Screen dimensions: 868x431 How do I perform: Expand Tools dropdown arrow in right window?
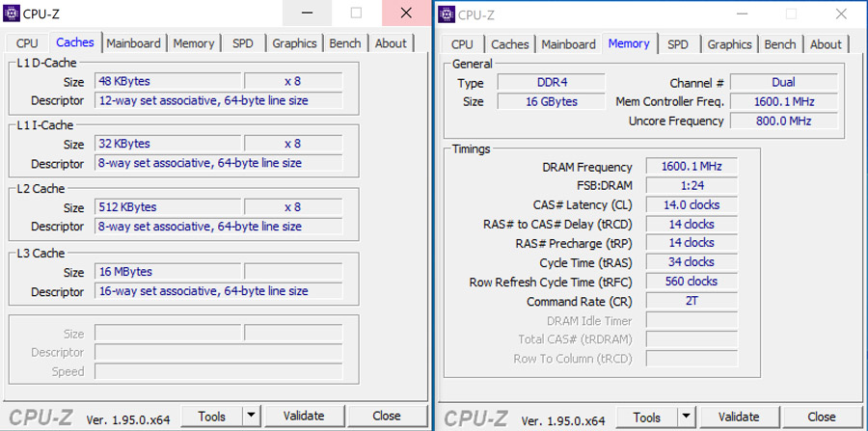pyautogui.click(x=687, y=418)
